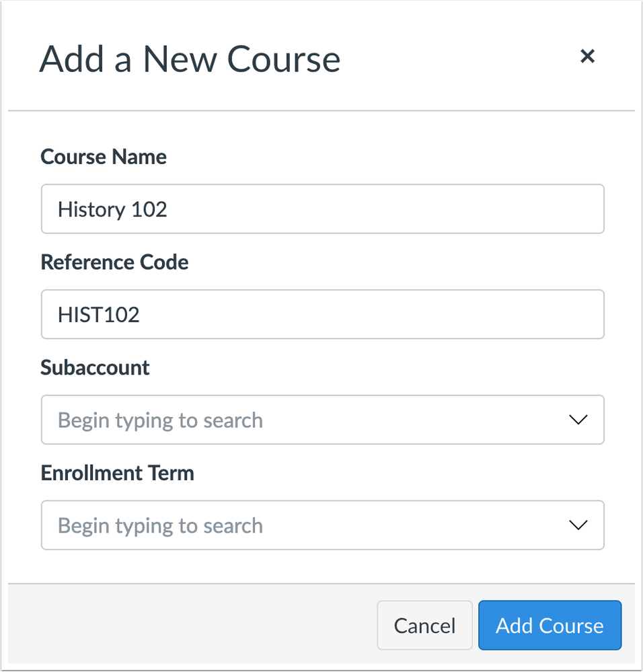Click the X to dismiss the dialog

tap(588, 57)
